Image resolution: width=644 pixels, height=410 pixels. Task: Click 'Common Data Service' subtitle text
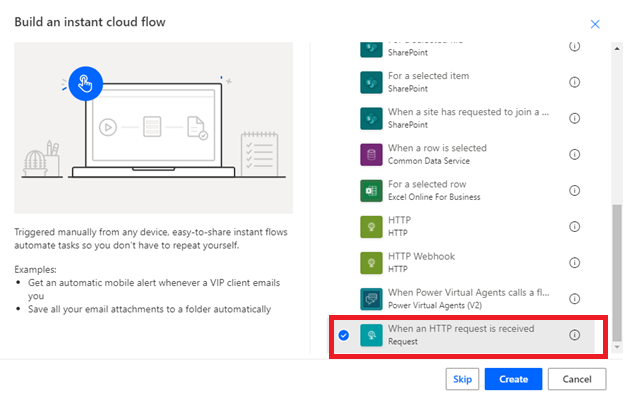point(429,161)
